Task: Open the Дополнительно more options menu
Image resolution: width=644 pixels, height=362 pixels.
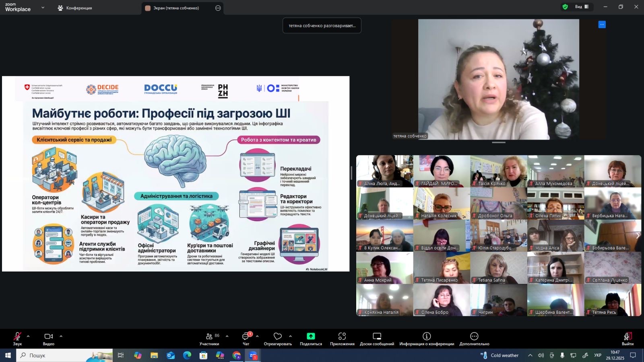Action: [x=474, y=336]
